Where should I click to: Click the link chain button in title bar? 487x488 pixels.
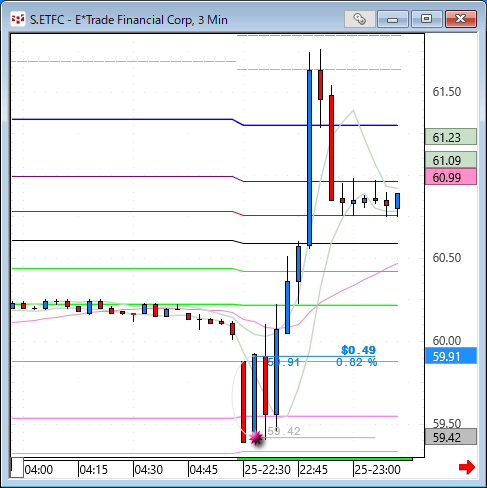click(x=359, y=19)
